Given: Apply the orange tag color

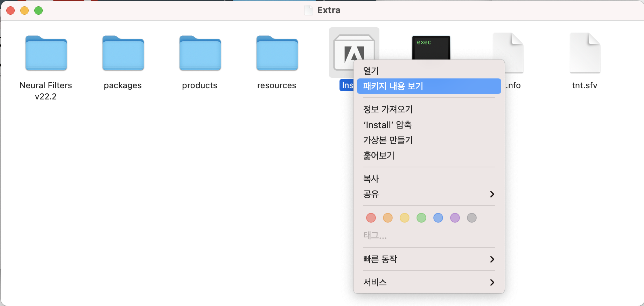Looking at the screenshot, I should click(388, 218).
